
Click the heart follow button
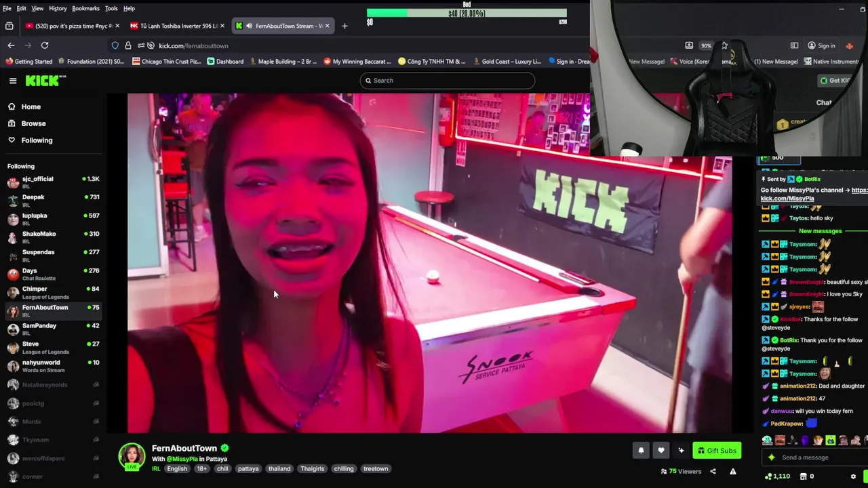click(661, 450)
